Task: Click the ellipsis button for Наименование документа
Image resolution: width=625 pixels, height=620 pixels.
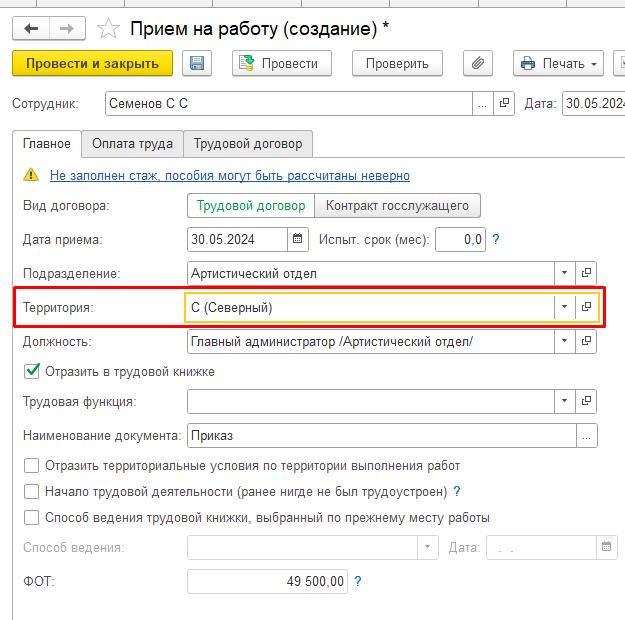Action: click(x=587, y=435)
